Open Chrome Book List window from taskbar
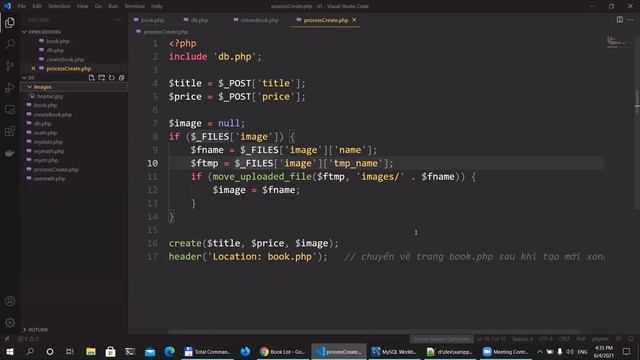Image resolution: width=640 pixels, height=360 pixels. click(282, 351)
